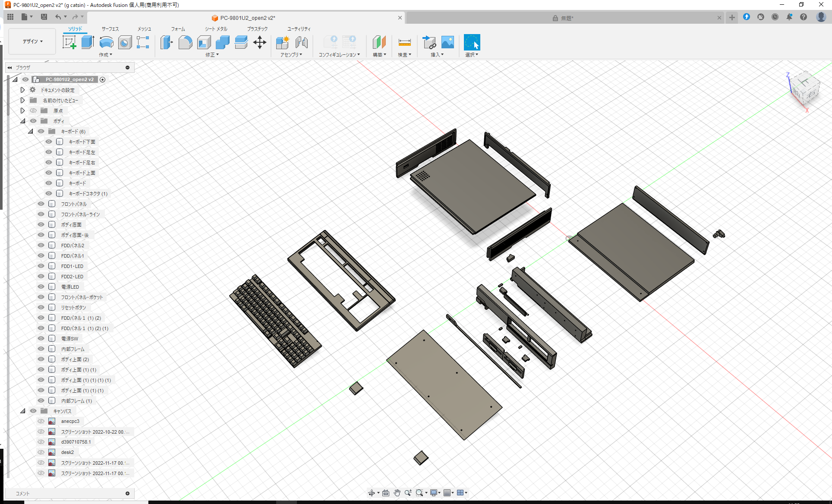Collapse the キーボード (6) folder
This screenshot has width=832, height=504.
pyautogui.click(x=31, y=131)
